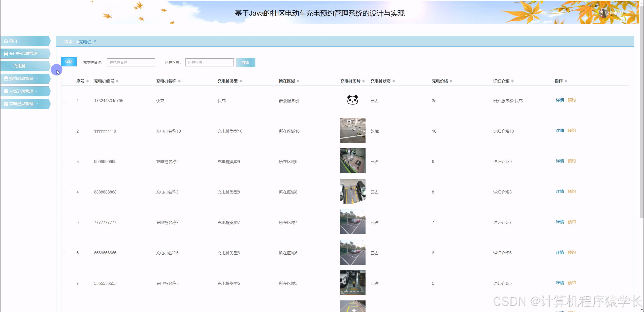
Task: Click the 预约信息管理 briefcase icon
Action: tap(6, 79)
